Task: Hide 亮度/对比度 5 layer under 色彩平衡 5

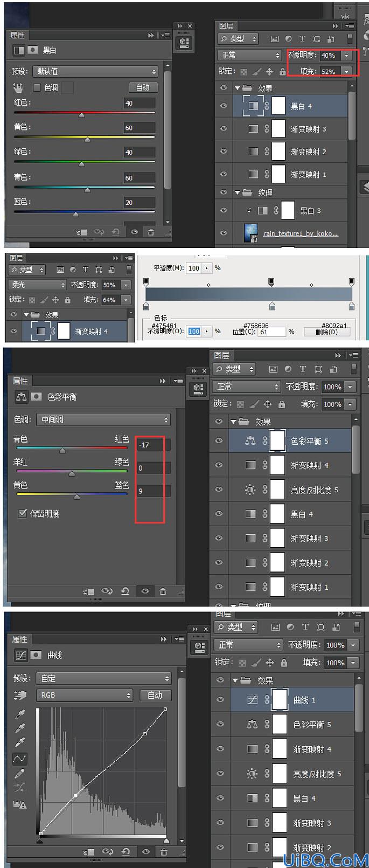Action: pos(219,490)
